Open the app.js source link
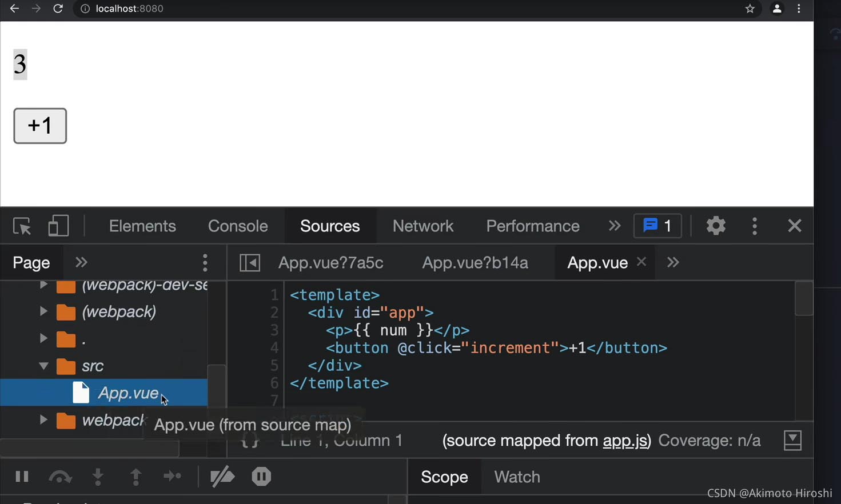The width and height of the screenshot is (841, 504). point(626,441)
